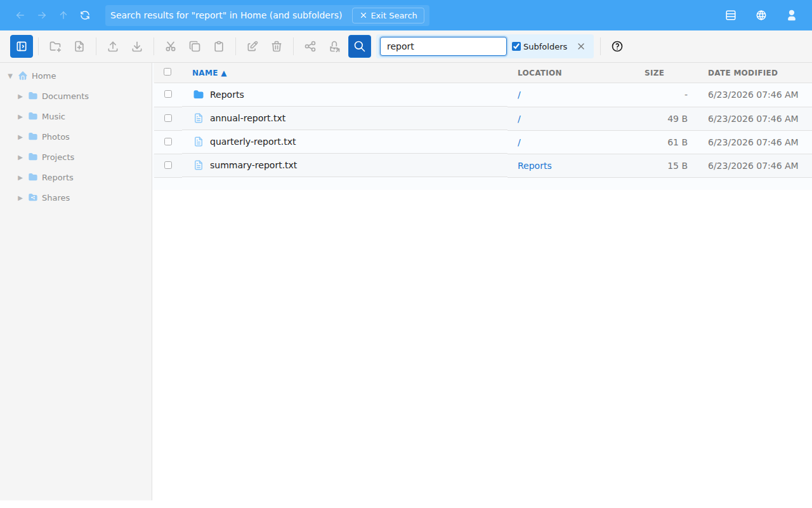
Task: Check the box for annual-report.txt
Action: (168, 118)
